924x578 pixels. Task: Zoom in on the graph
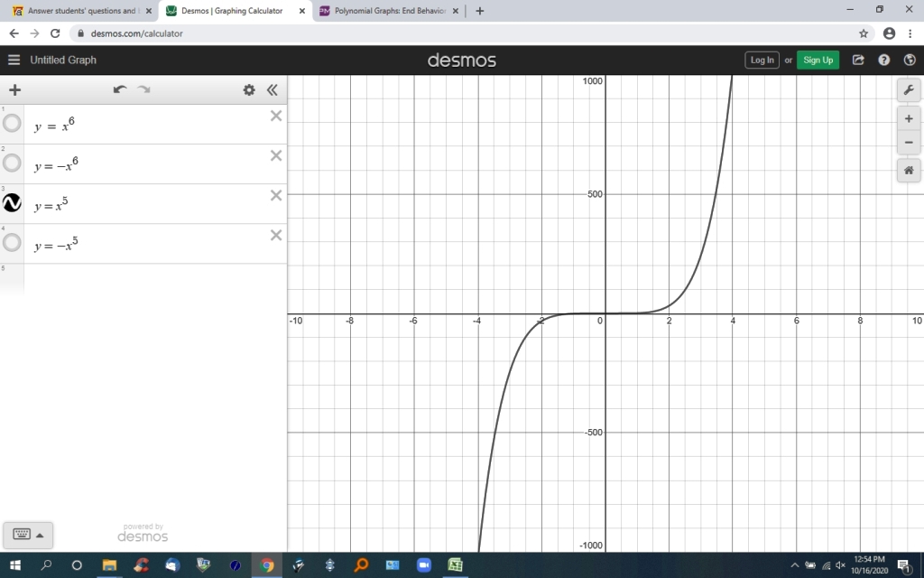click(909, 118)
